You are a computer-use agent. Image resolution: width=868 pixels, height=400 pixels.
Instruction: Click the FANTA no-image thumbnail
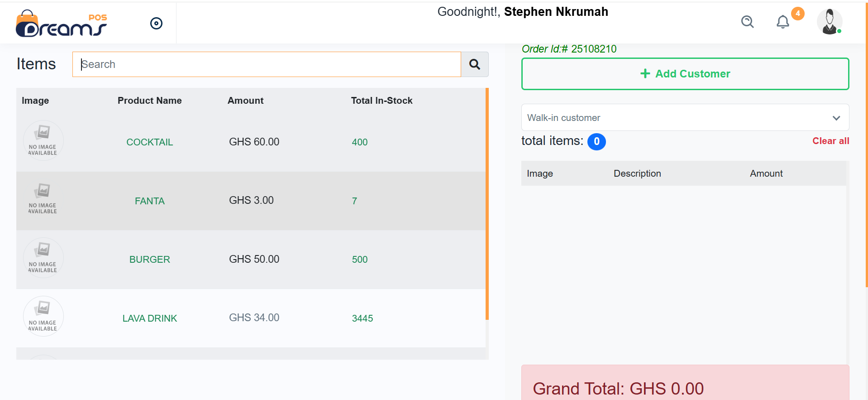point(43,199)
